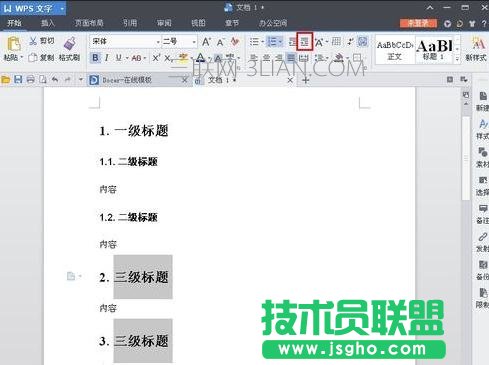
Task: Click the decrease indent icon
Action: coord(292,42)
